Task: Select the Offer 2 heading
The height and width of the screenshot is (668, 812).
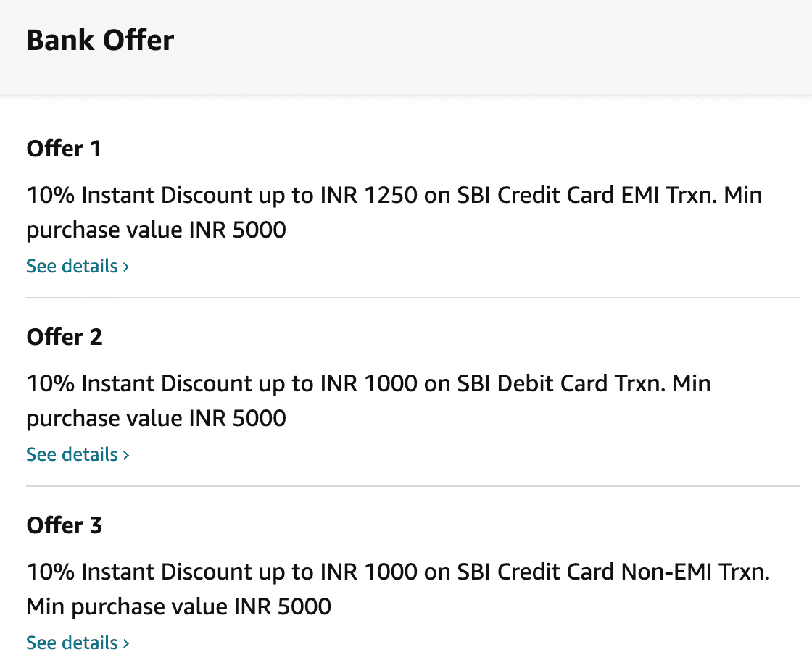Action: [x=65, y=337]
